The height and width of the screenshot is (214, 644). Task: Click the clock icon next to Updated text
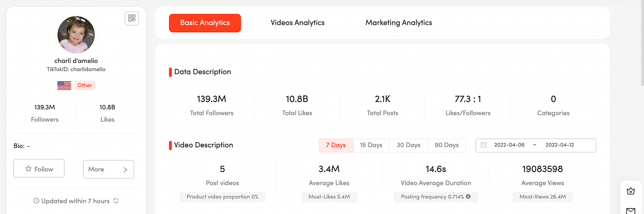36,201
